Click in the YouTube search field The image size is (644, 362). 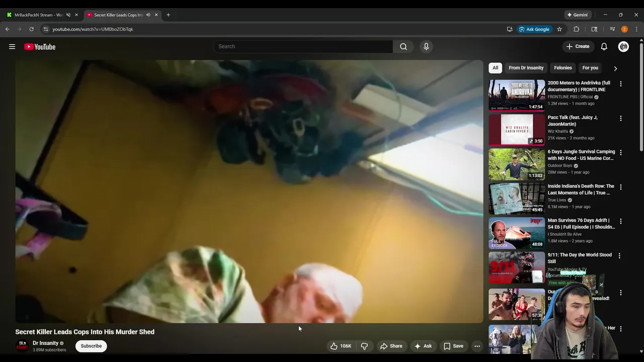coord(303,47)
